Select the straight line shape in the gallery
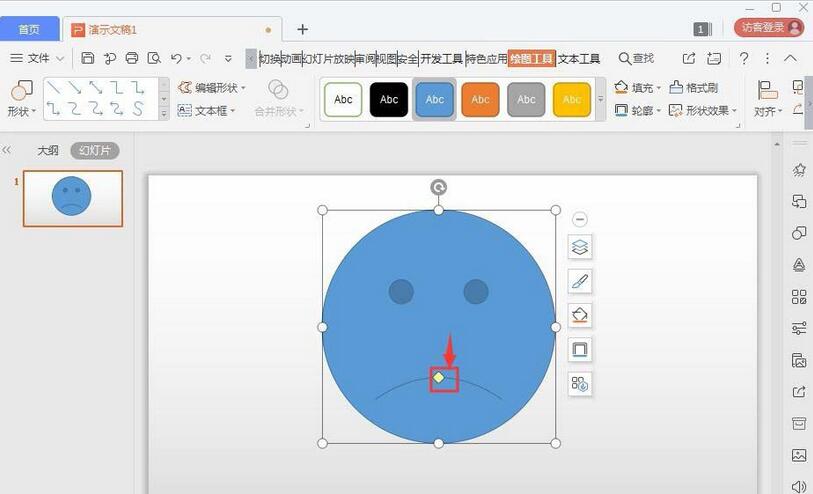813x494 pixels. coord(53,88)
